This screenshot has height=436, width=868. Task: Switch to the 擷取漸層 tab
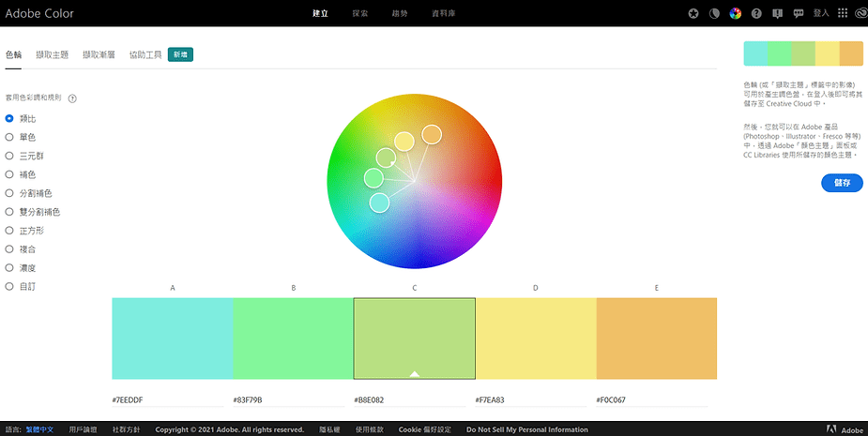click(x=99, y=54)
